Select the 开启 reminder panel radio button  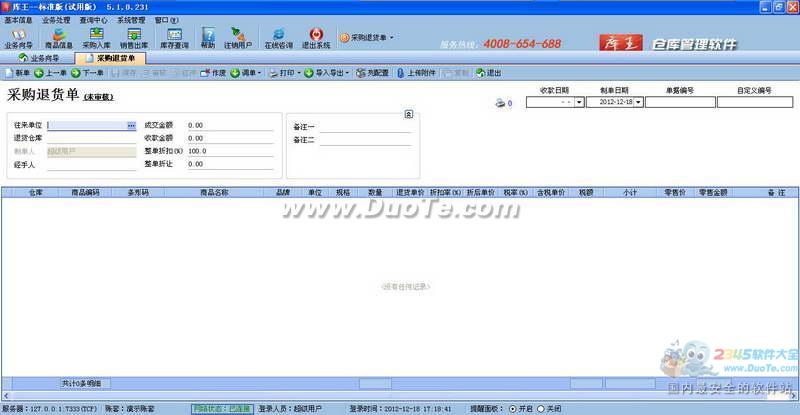514,408
